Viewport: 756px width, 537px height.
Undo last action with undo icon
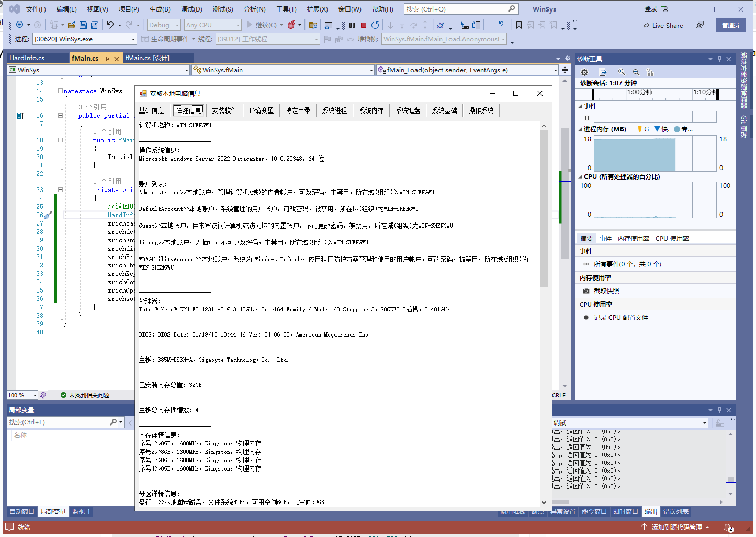(x=110, y=25)
